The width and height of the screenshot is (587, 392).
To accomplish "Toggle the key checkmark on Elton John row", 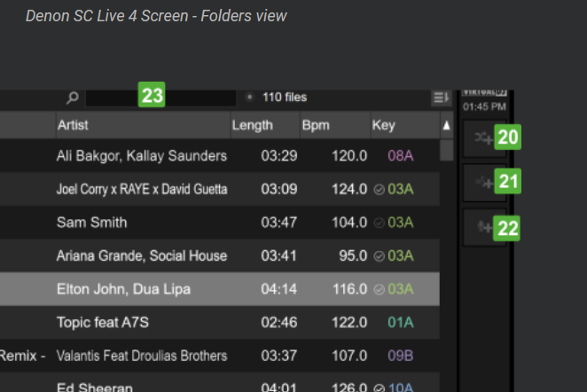I will tap(379, 289).
